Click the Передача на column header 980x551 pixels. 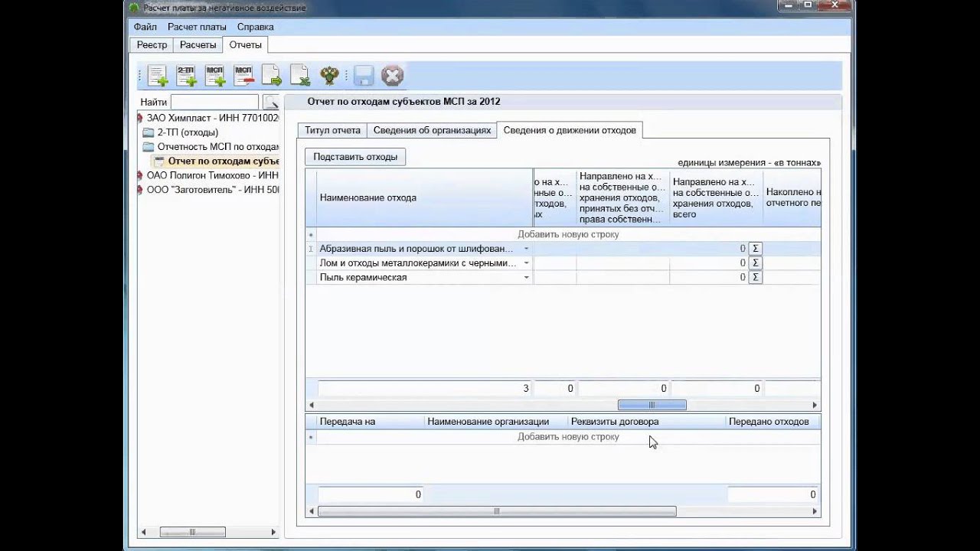(371, 422)
